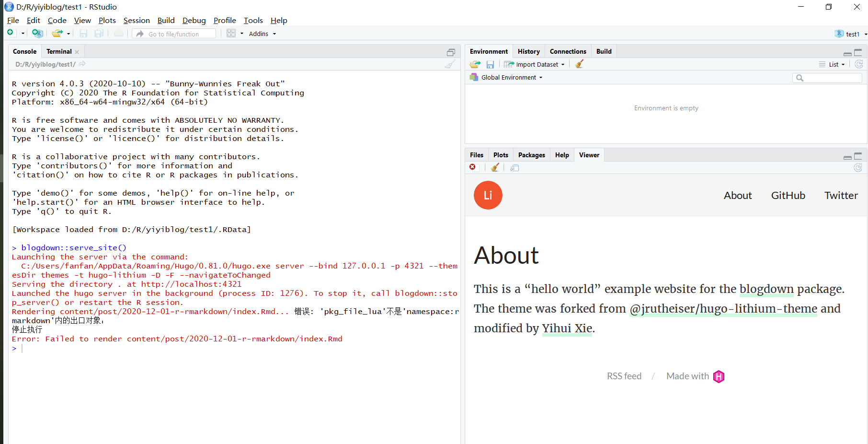Open the Edit menu
The height and width of the screenshot is (444, 868).
coord(34,20)
